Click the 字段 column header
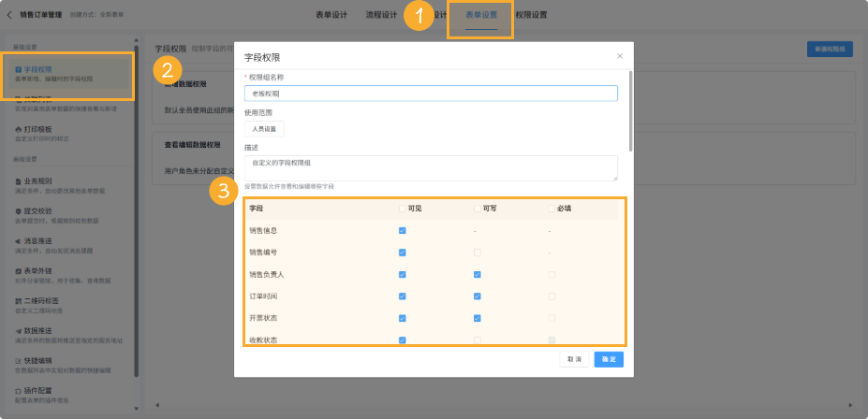The image size is (868, 419). (x=256, y=209)
